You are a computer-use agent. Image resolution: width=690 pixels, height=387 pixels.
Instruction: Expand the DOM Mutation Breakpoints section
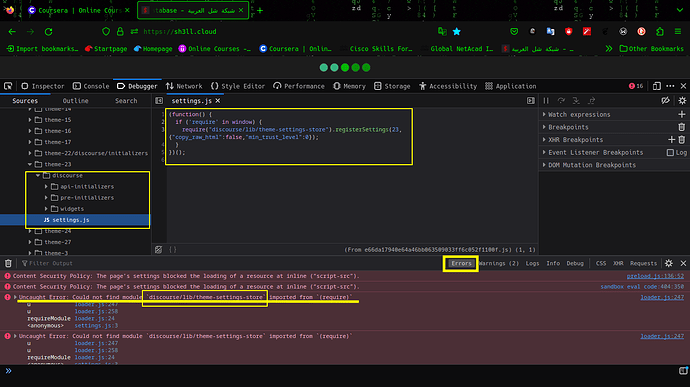[544, 165]
